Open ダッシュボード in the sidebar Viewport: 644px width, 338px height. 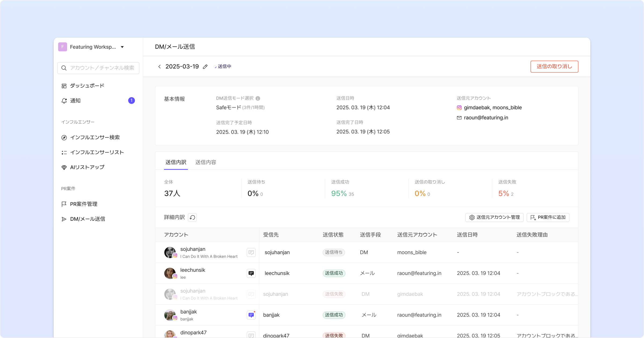click(87, 86)
